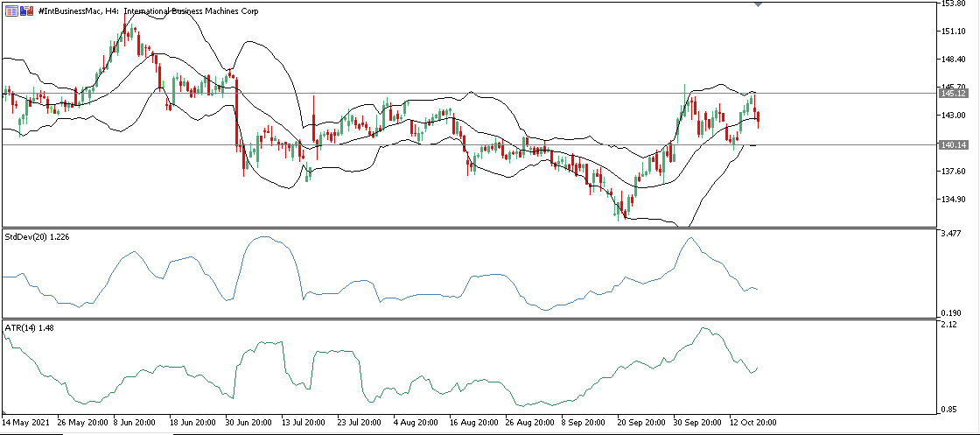The width and height of the screenshot is (980, 435).
Task: Click the 134.90 price scale label
Action: pyautogui.click(x=954, y=200)
